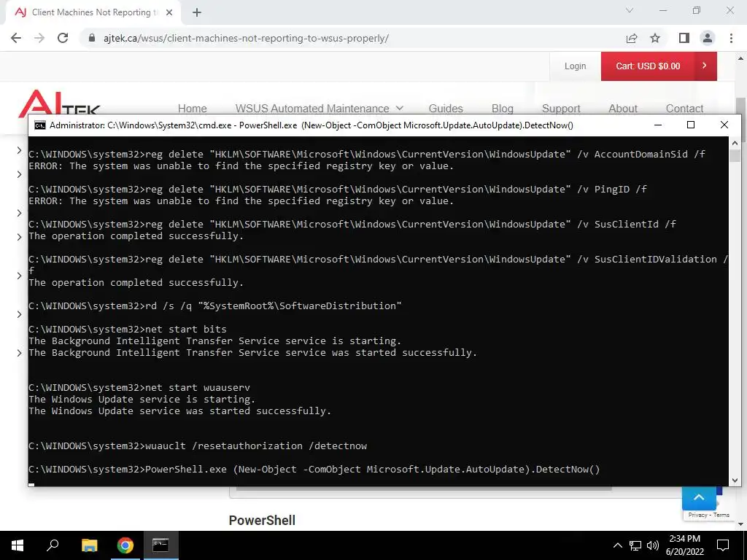Viewport: 747px width, 560px height.
Task: Click the browser forward arrow
Action: click(x=39, y=38)
